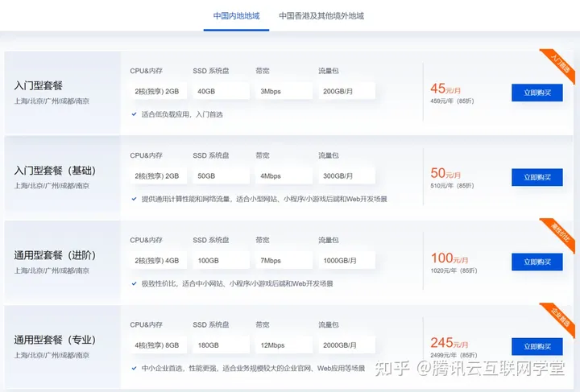Viewport: 580px width, 392px height.
Task: Click the 高性价比 corner ribbon
Action: pos(560,233)
